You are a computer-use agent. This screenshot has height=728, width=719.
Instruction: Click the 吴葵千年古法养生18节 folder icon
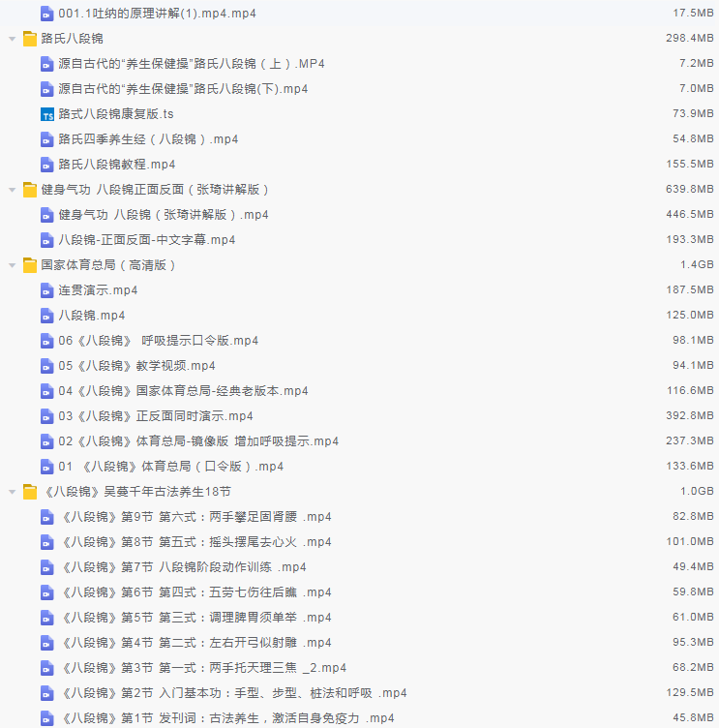click(29, 492)
